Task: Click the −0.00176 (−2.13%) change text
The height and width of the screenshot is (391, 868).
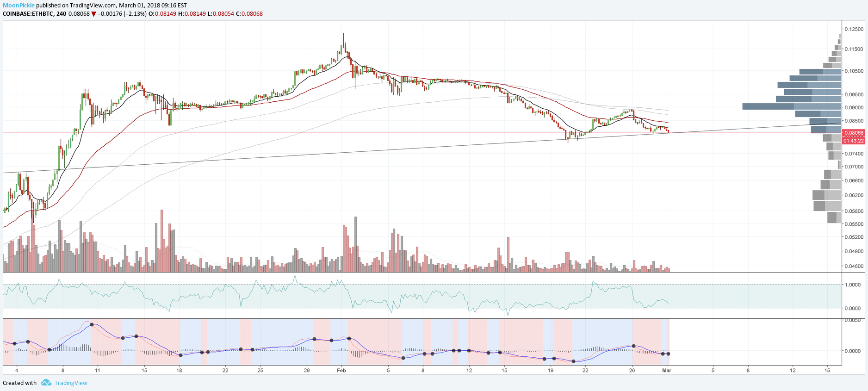Action: (122, 14)
